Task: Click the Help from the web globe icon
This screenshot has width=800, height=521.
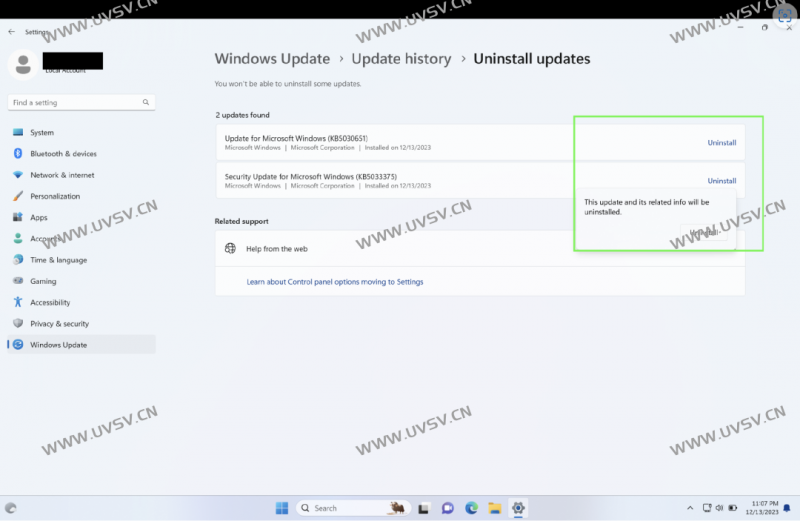Action: click(x=231, y=249)
